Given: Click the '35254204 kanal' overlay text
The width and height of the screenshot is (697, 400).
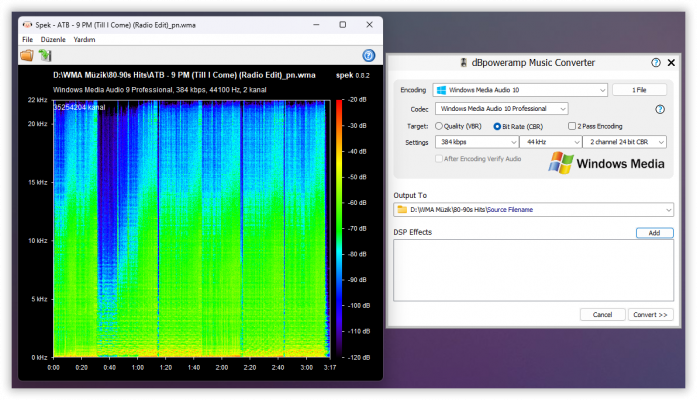Looking at the screenshot, I should click(80, 107).
